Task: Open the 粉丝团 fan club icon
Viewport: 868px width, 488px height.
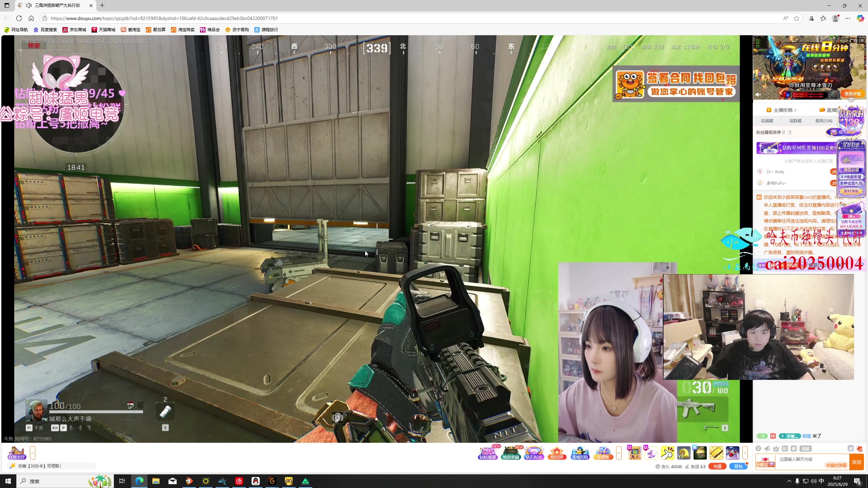Action: (x=557, y=453)
